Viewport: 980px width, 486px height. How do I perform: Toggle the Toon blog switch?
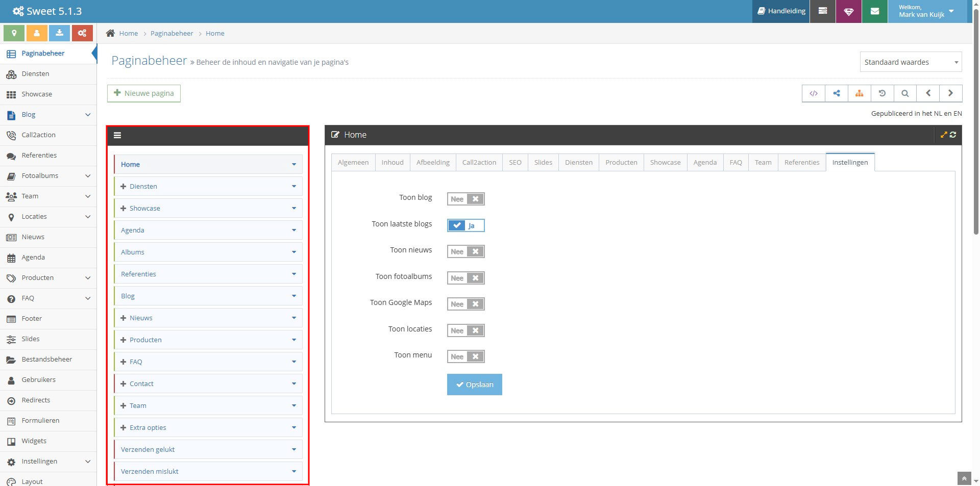(465, 199)
